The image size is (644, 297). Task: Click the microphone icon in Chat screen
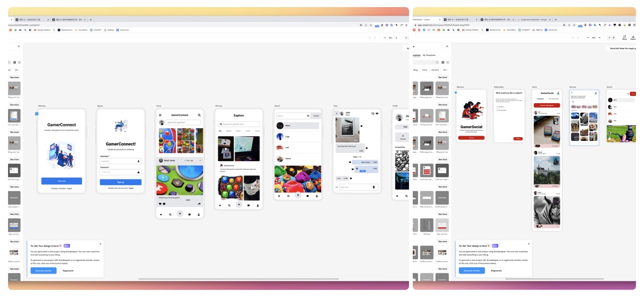pos(374,187)
